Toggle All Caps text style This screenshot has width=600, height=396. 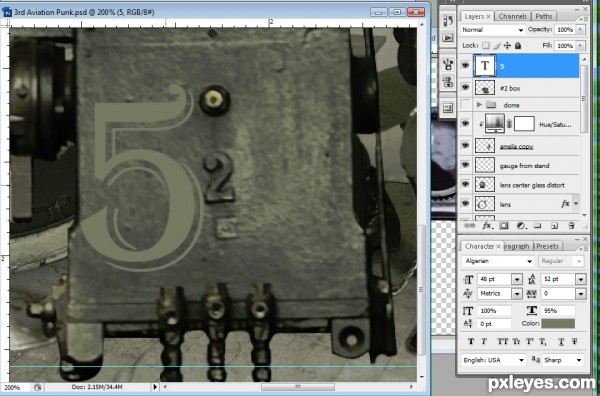click(502, 341)
